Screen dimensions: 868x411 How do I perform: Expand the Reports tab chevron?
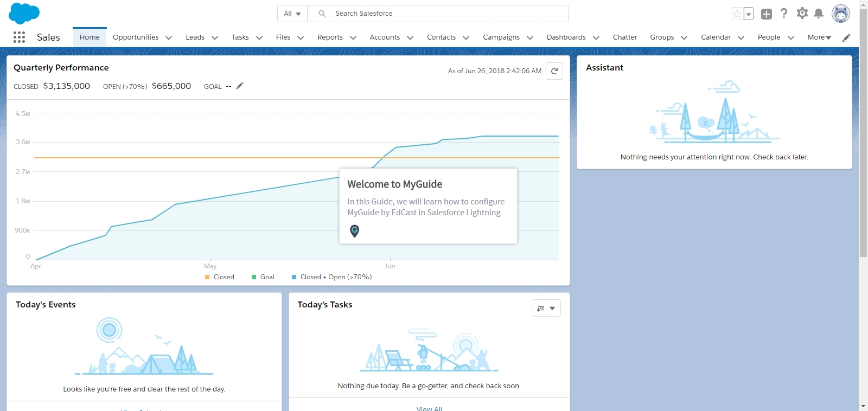(x=353, y=38)
